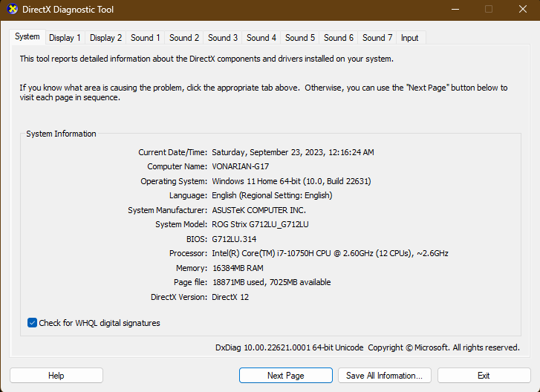Viewport: 540px width, 392px height.
Task: Click the DirectX Diagnostic Tool title icon
Action: [x=13, y=10]
